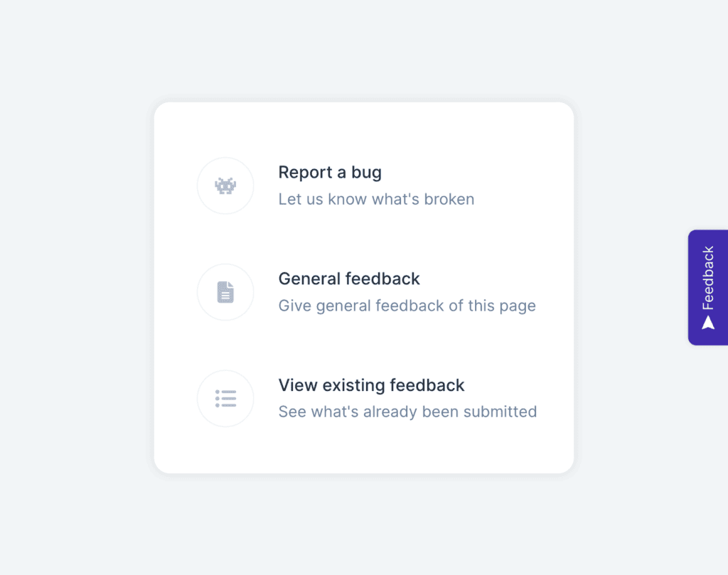Click the View existing feedback heading text

click(370, 385)
